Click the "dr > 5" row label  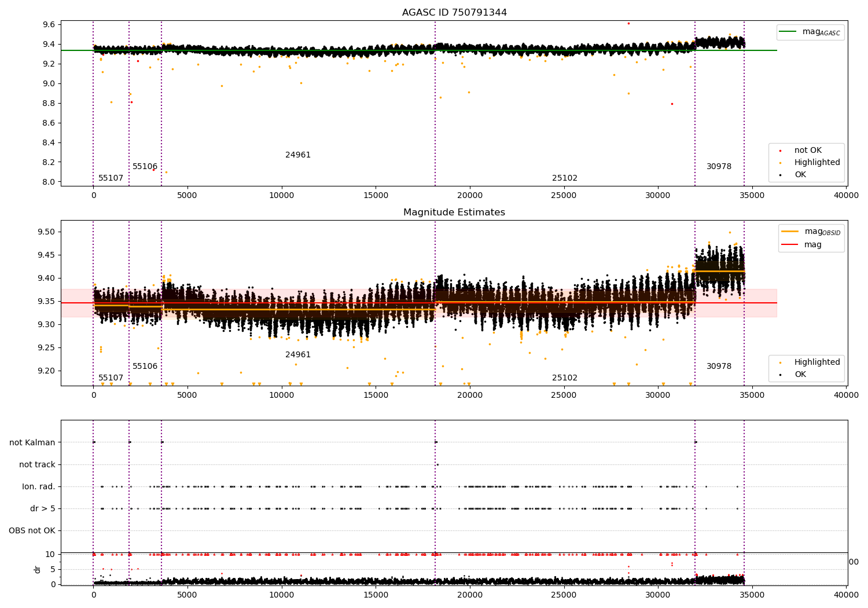click(43, 509)
